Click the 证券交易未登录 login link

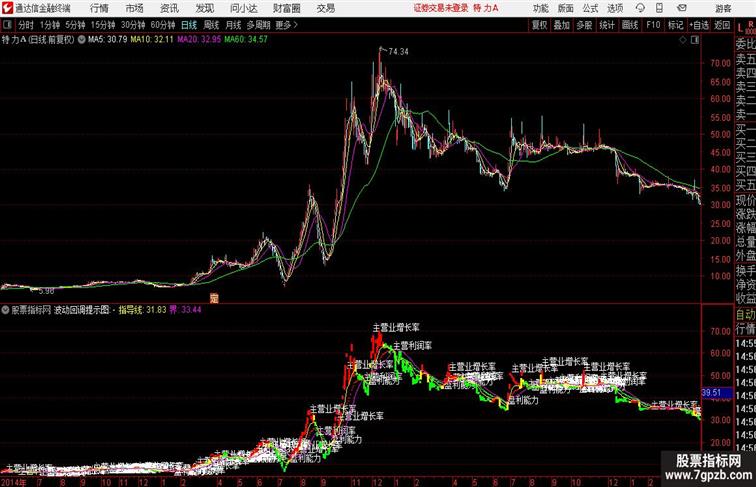(x=441, y=8)
